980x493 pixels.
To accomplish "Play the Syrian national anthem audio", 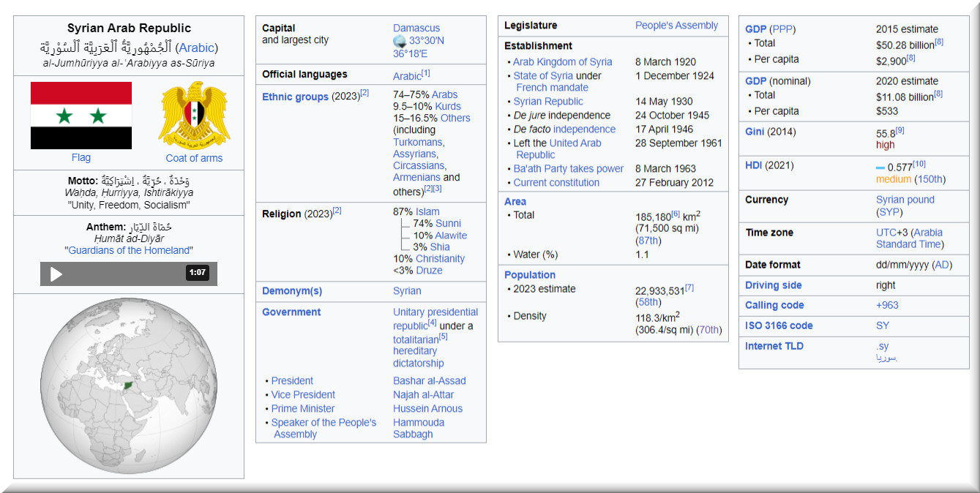I will click(56, 274).
